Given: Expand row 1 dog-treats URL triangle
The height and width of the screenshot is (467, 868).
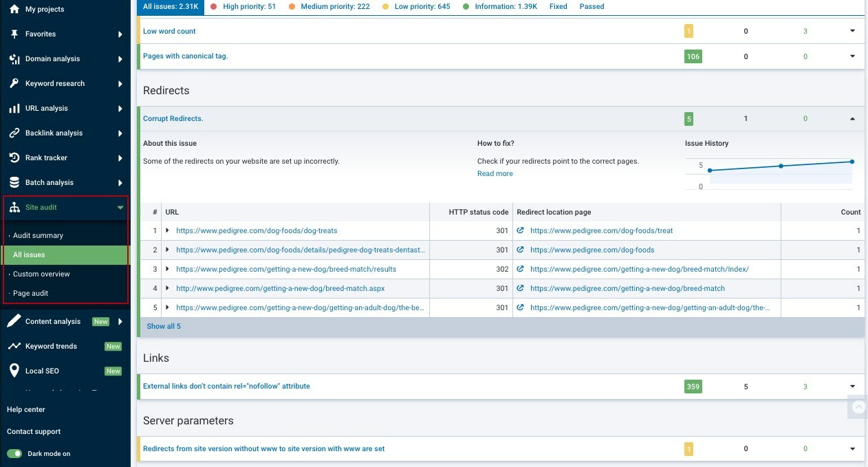Looking at the screenshot, I should point(167,230).
